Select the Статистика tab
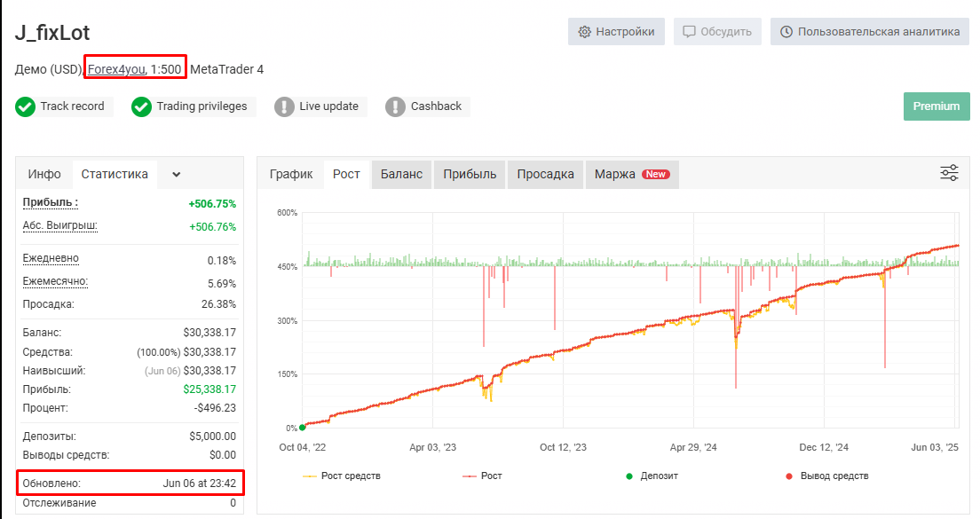This screenshot has width=980, height=519. click(x=115, y=174)
